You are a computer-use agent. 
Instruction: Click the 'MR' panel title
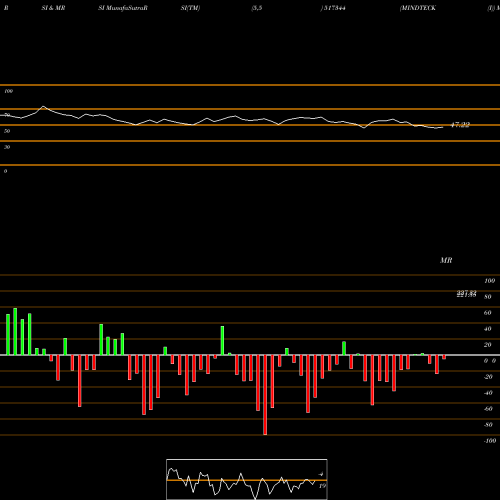pyautogui.click(x=446, y=260)
